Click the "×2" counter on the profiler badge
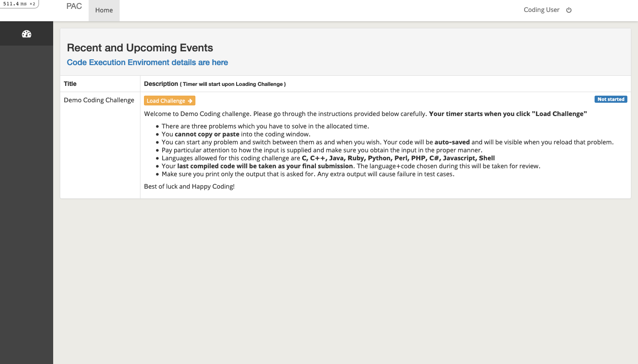The image size is (638, 364). [31, 4]
